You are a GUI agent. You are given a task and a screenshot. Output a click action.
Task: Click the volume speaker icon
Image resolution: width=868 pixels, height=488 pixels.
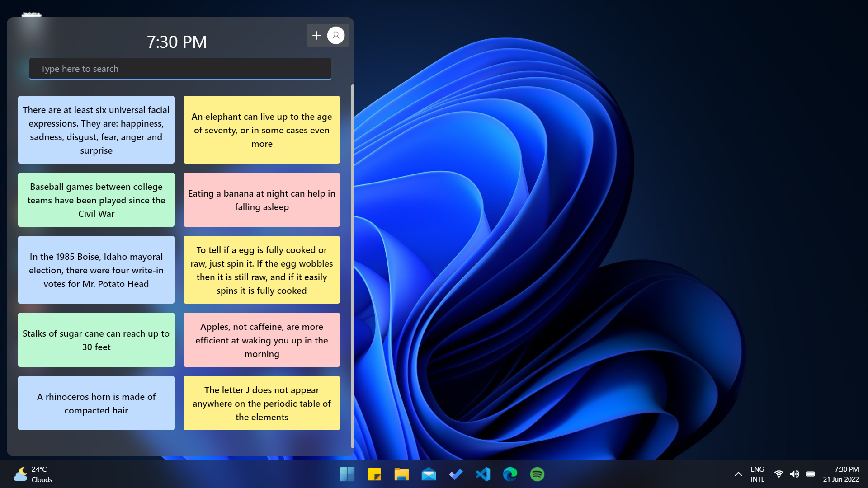pyautogui.click(x=794, y=474)
